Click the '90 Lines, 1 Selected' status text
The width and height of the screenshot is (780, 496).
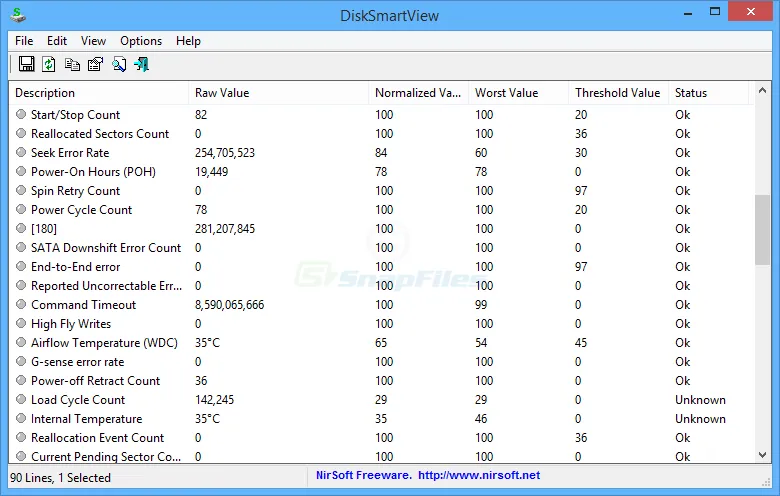coord(60,478)
